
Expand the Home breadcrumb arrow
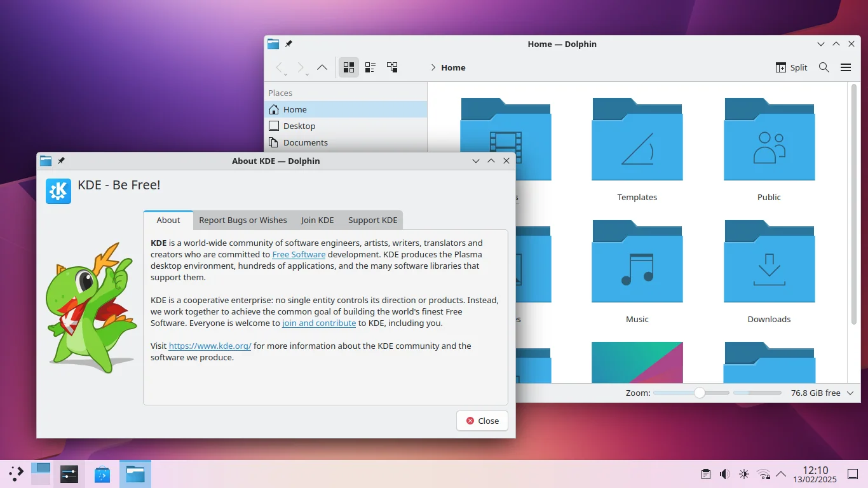(433, 67)
